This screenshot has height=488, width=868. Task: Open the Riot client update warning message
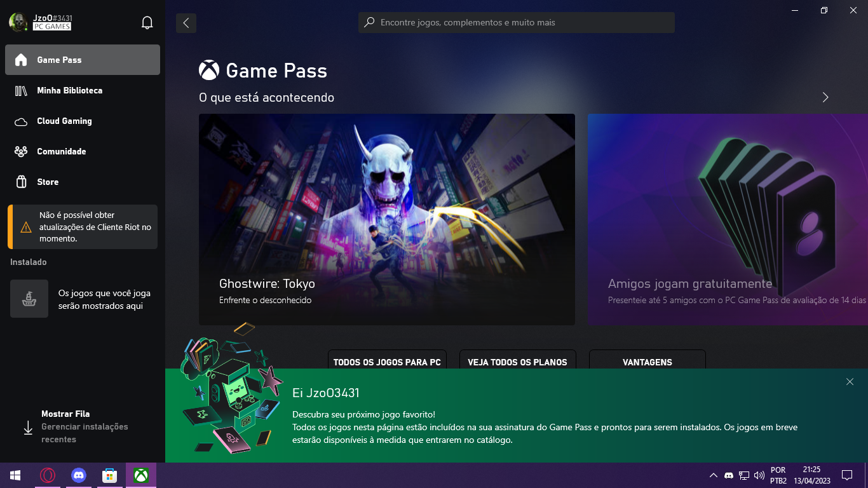click(x=83, y=227)
